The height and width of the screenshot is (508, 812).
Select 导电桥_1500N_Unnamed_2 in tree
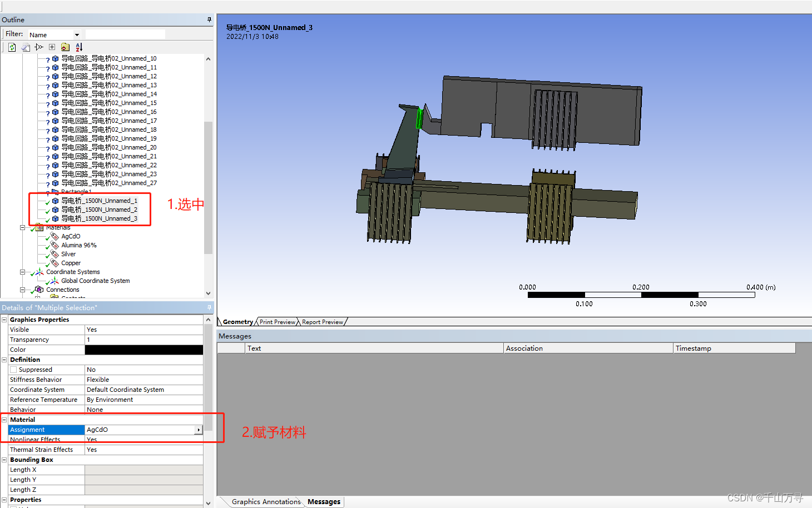(99, 210)
